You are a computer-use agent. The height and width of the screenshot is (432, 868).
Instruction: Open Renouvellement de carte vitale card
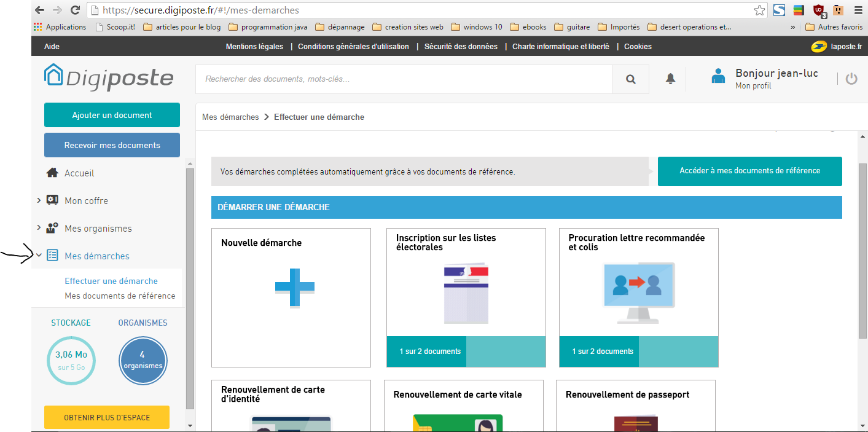pyautogui.click(x=464, y=406)
